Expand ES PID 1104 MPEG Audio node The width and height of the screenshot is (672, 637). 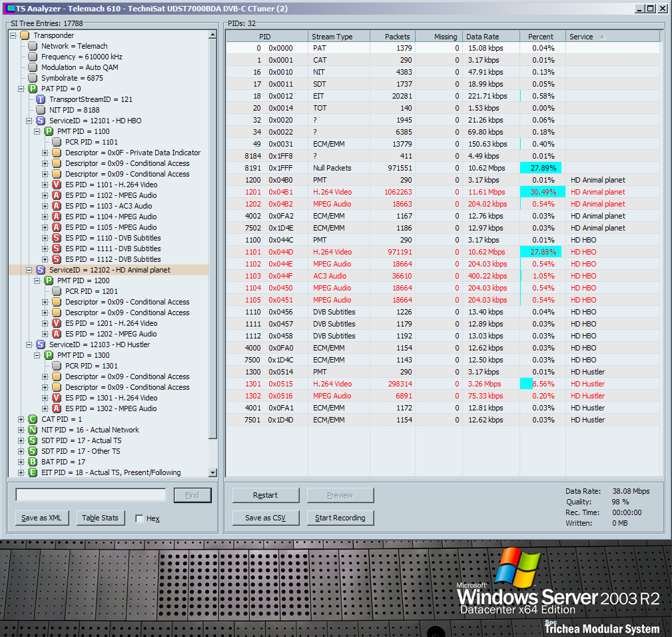coord(45,217)
